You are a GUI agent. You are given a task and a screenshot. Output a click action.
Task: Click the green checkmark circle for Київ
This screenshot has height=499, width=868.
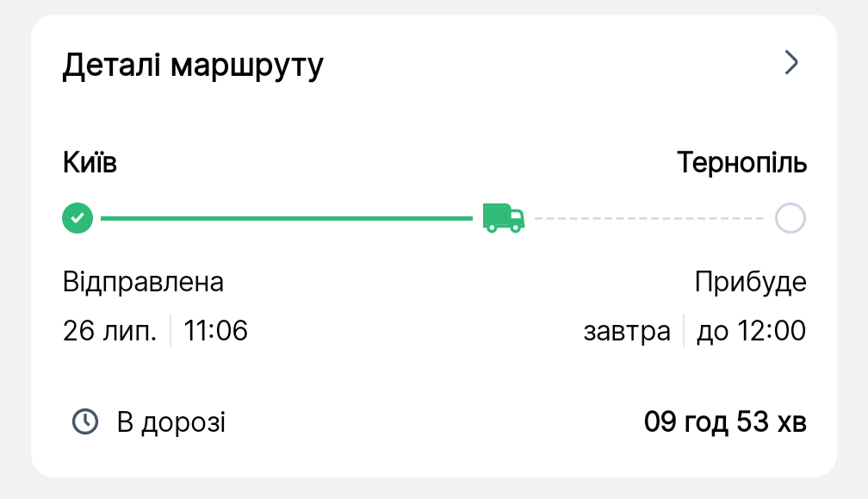pyautogui.click(x=77, y=218)
